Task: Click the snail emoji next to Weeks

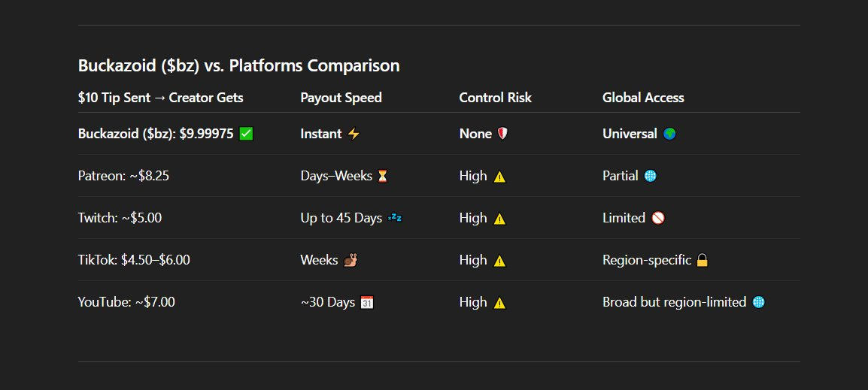Action: [350, 260]
